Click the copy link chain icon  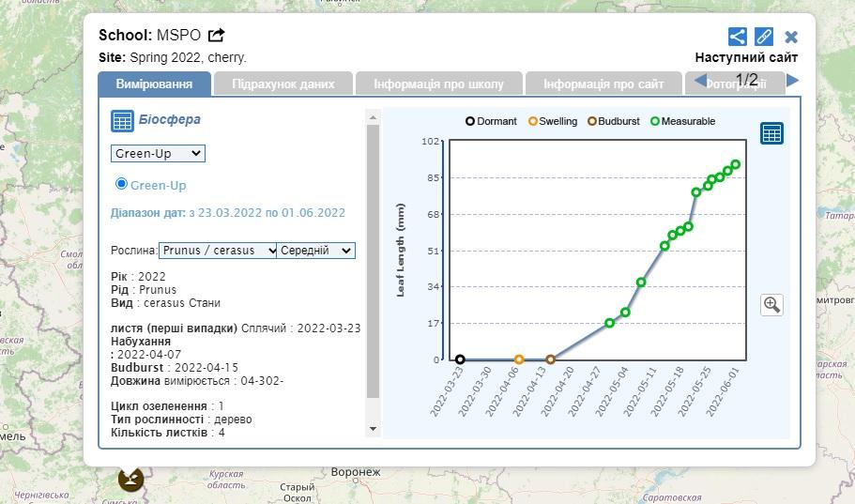tap(764, 37)
